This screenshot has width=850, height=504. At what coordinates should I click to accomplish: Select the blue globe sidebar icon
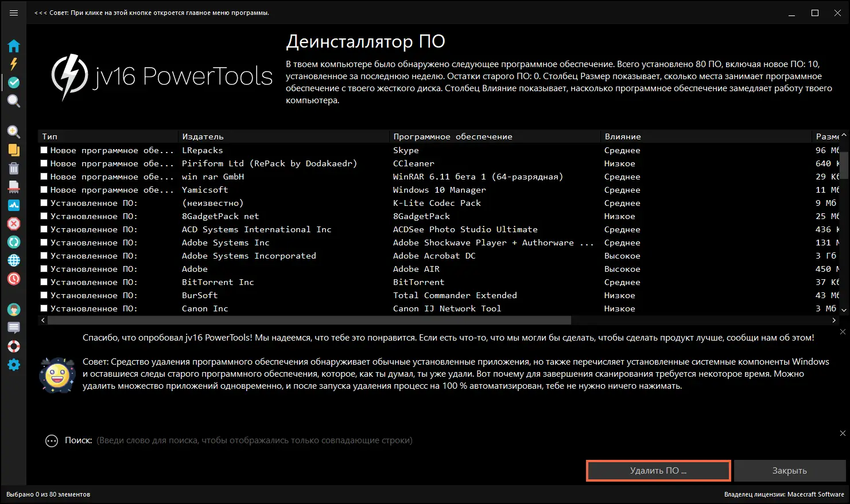14,260
